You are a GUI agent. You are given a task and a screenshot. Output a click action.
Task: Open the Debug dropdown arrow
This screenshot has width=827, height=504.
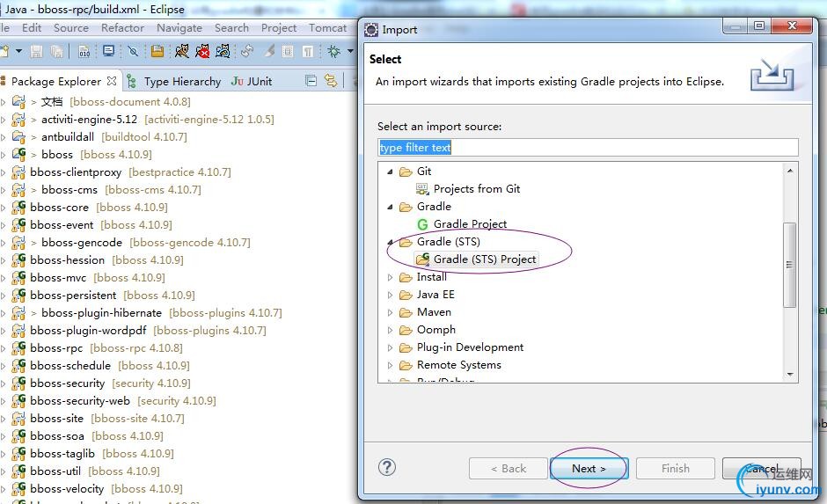point(350,51)
